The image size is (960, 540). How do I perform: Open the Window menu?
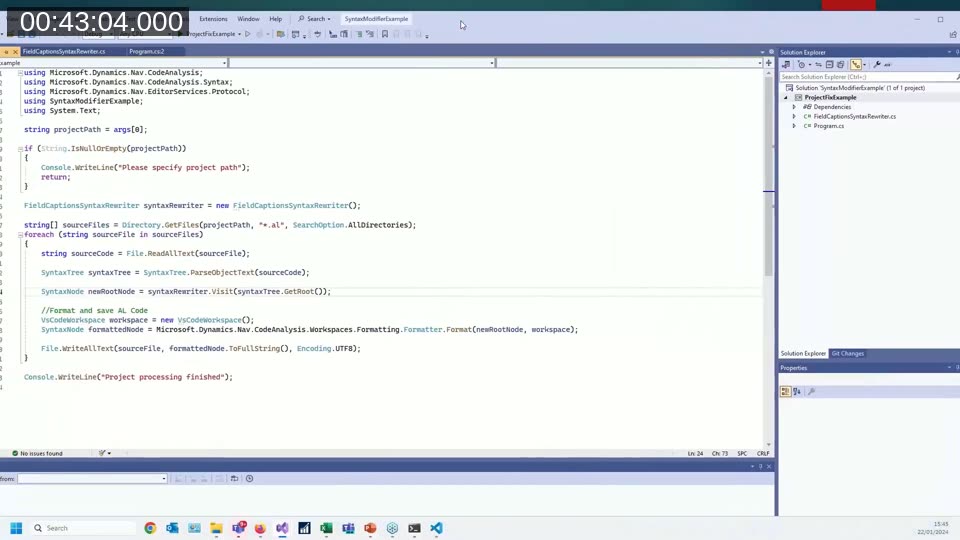click(x=248, y=19)
